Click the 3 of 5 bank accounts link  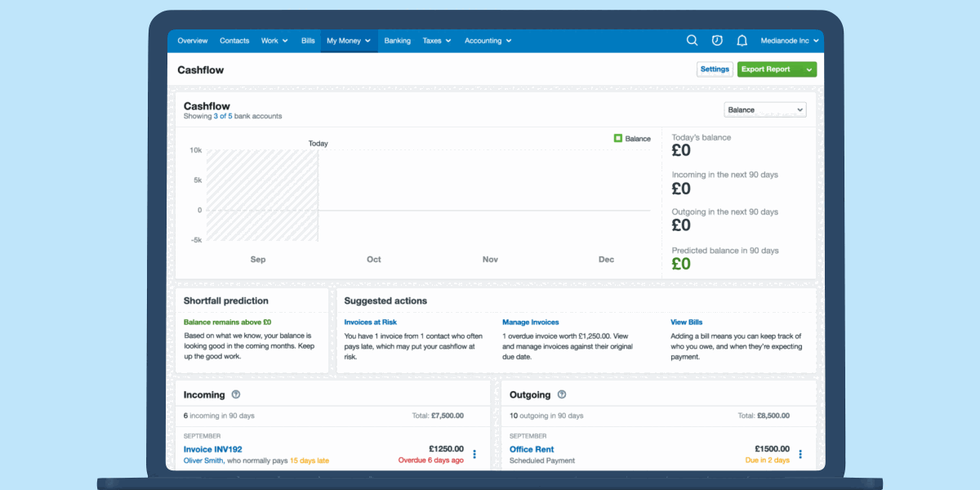pos(222,117)
